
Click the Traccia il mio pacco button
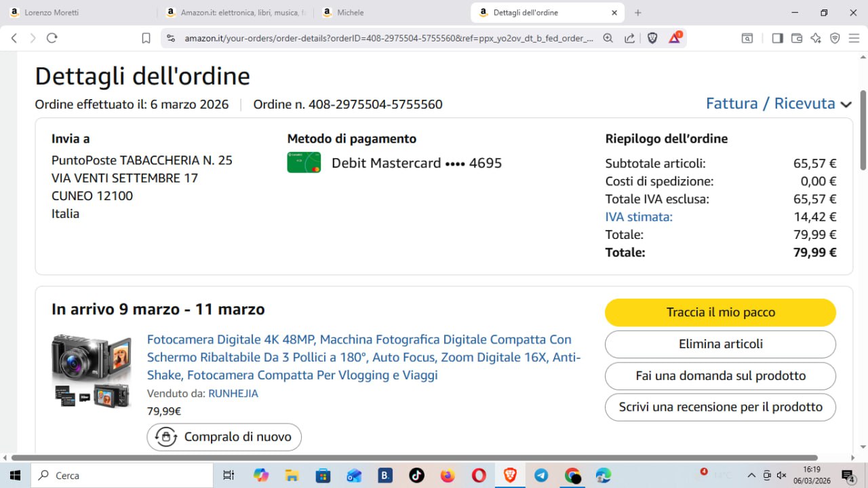720,312
